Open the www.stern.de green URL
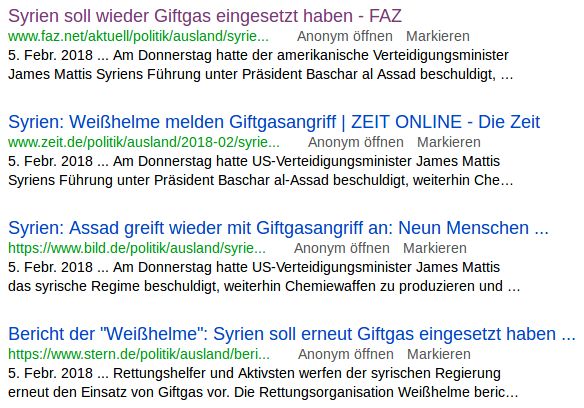The image size is (584, 408). click(x=139, y=354)
